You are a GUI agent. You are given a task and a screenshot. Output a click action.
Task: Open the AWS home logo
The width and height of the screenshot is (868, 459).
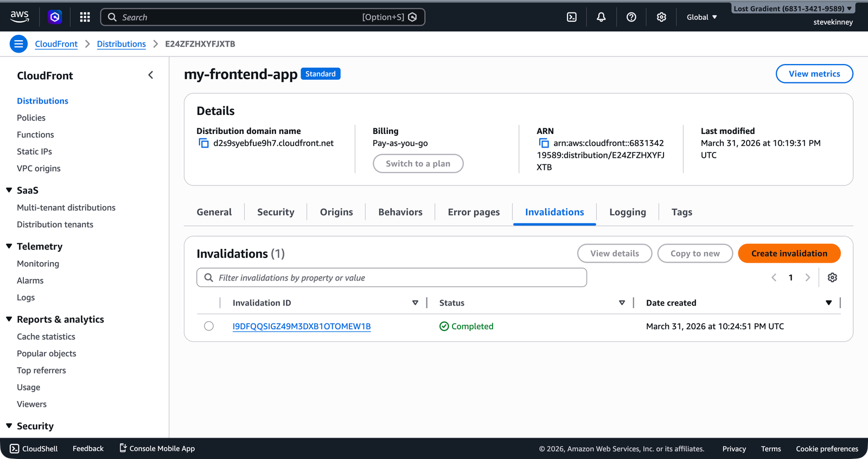tap(20, 17)
